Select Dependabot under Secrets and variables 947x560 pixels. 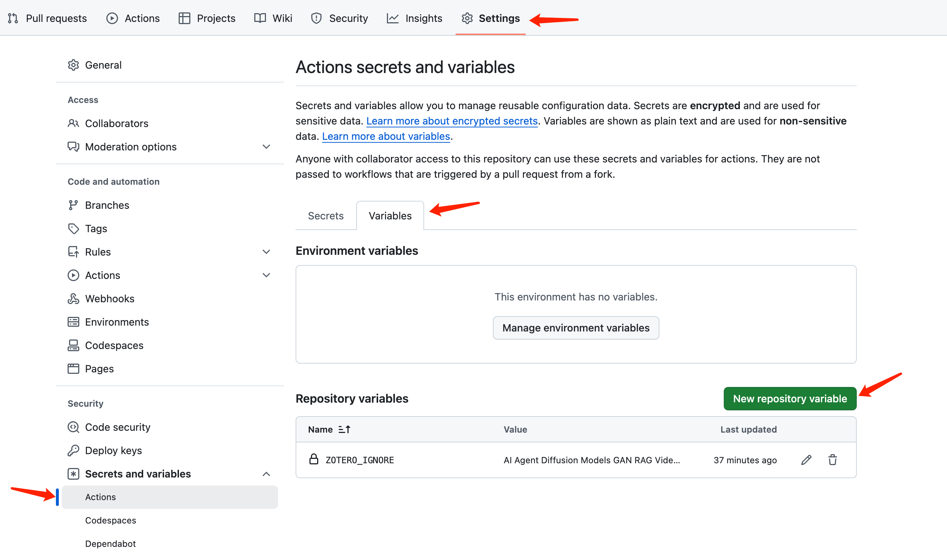tap(110, 544)
